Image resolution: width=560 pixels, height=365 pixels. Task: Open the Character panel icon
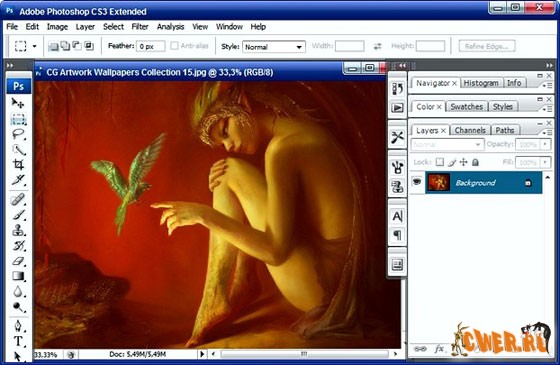click(x=397, y=216)
